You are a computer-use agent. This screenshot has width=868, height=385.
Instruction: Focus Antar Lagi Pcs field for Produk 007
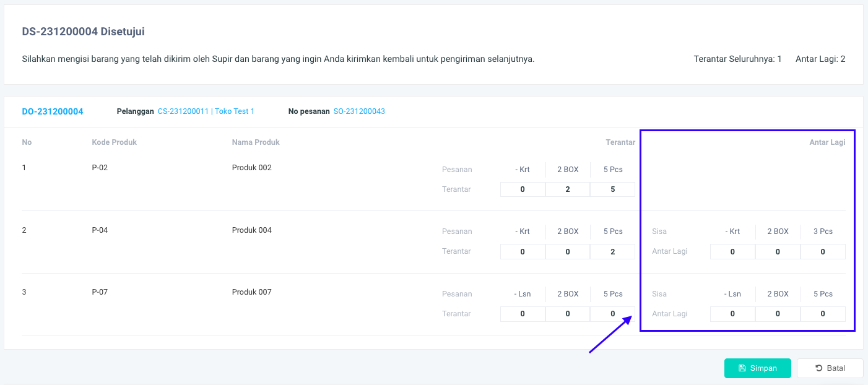pos(823,314)
